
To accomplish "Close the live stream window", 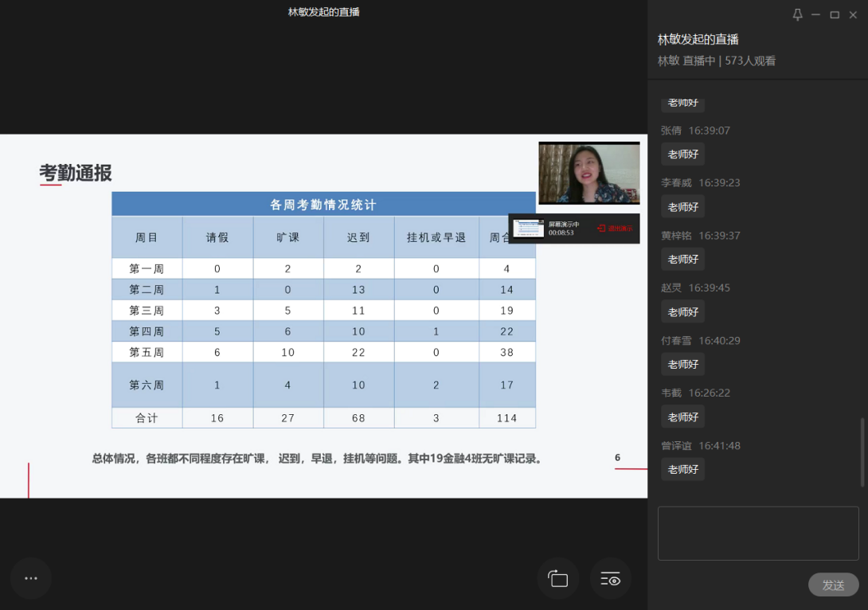I will click(854, 15).
